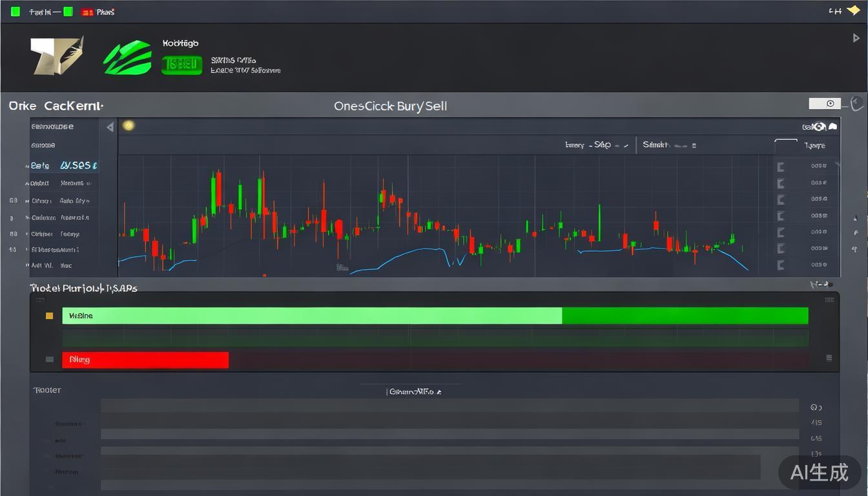Check the yellow square box beside green bar
868x496 pixels.
(x=49, y=316)
